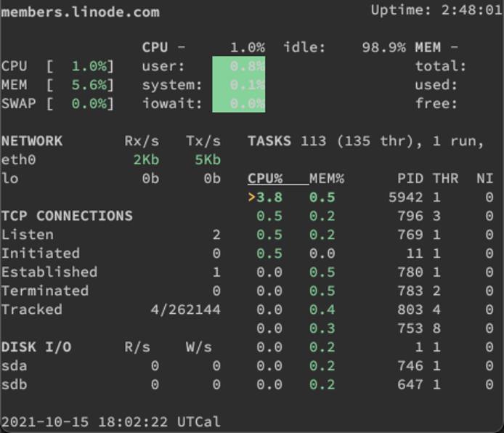Select the sda disk entry
Viewport: 504px width, 433px height.
pyautogui.click(x=15, y=365)
